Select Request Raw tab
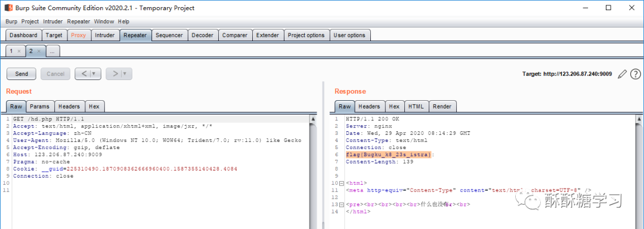Viewport: 644px width, 229px height. tap(17, 106)
